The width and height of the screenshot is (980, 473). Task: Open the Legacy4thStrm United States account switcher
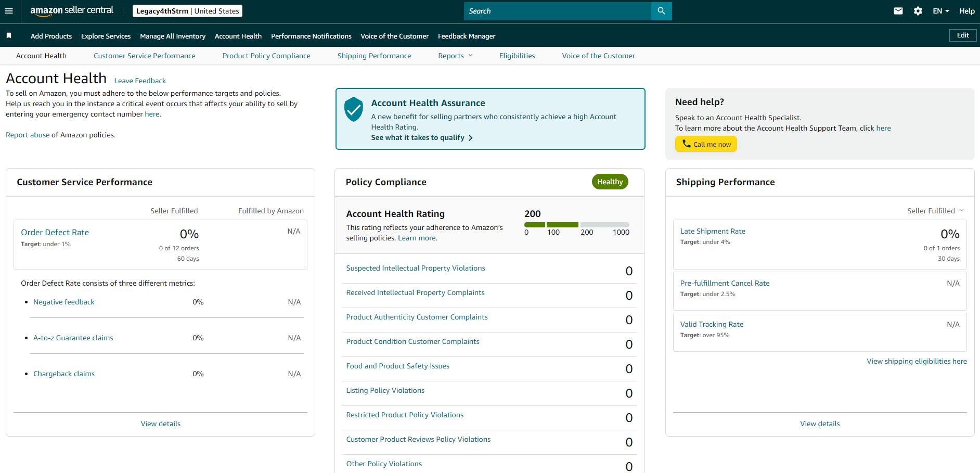(x=187, y=11)
